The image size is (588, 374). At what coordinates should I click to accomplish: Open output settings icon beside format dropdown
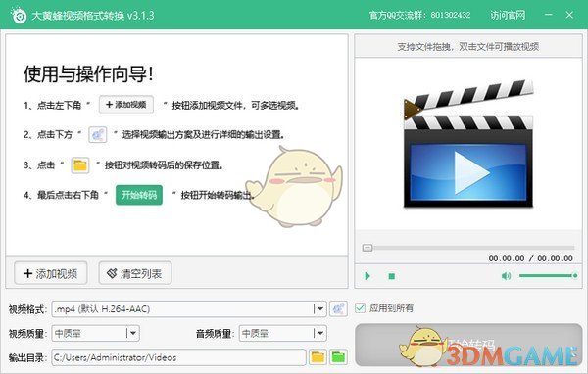(x=338, y=308)
